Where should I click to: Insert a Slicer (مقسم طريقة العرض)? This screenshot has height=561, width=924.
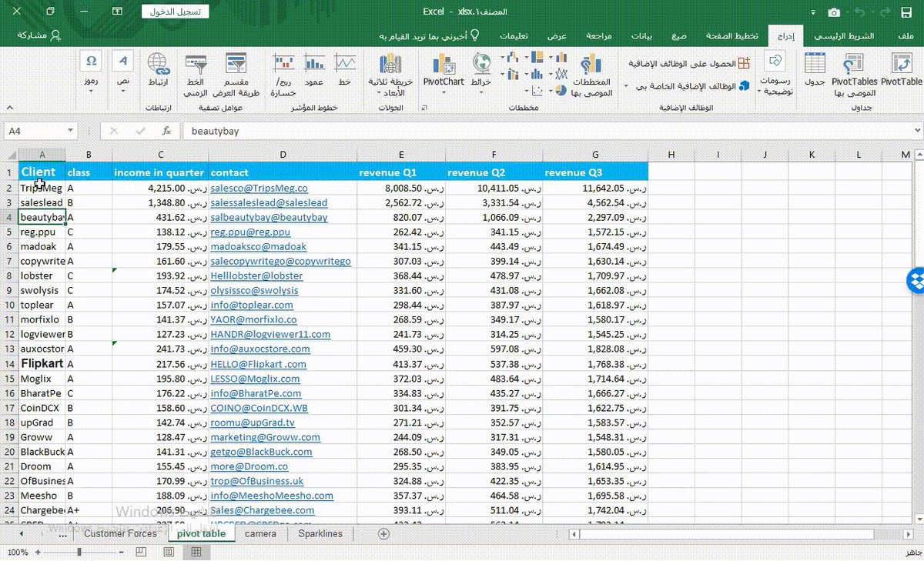(236, 75)
